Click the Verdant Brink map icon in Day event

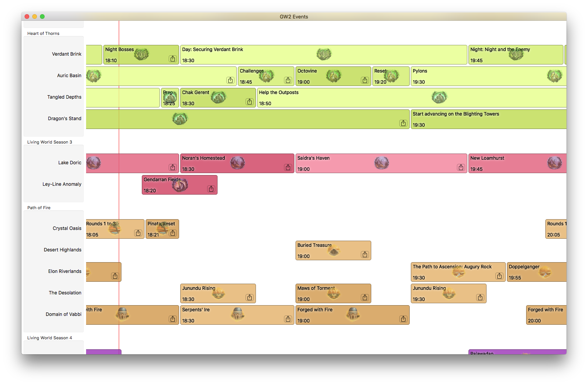coord(324,55)
